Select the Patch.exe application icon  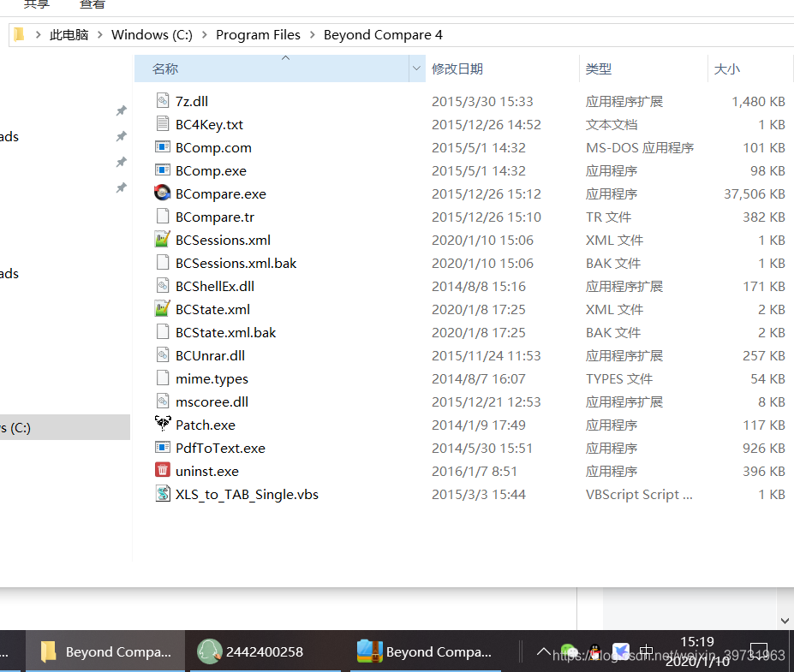click(163, 424)
